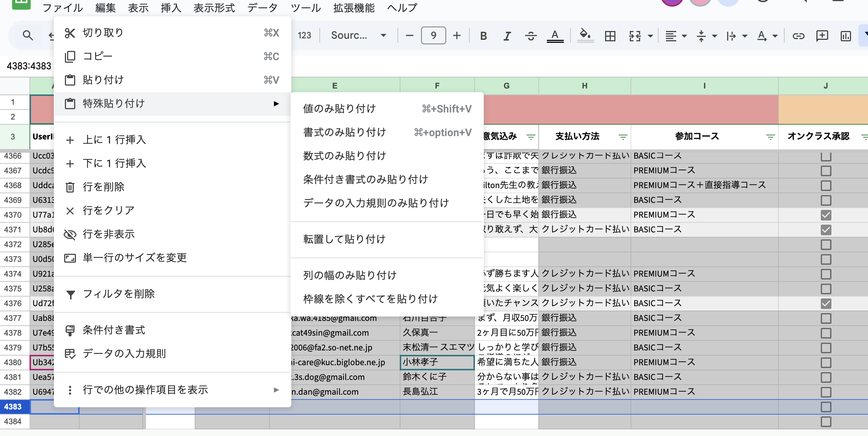Viewport: 868px width, 436px height.
Task: Uncheck the approval checkbox on row 4370
Action: (x=826, y=215)
